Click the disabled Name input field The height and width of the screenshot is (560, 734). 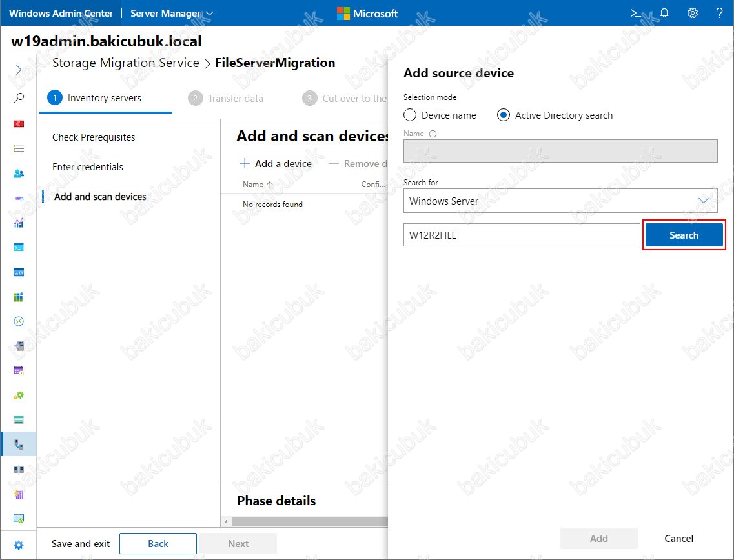(x=560, y=150)
